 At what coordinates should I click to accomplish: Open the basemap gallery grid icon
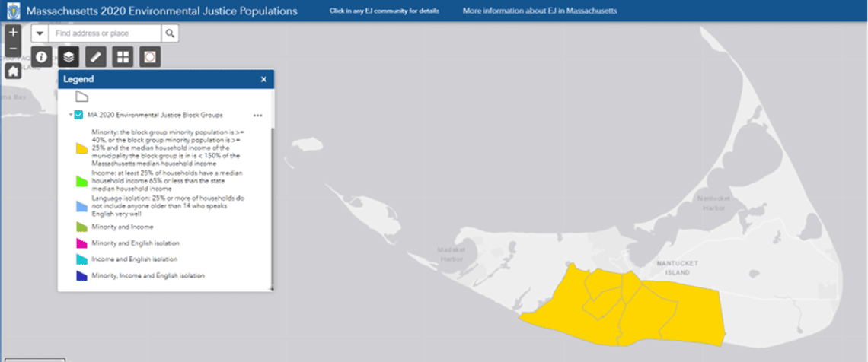[x=123, y=57]
